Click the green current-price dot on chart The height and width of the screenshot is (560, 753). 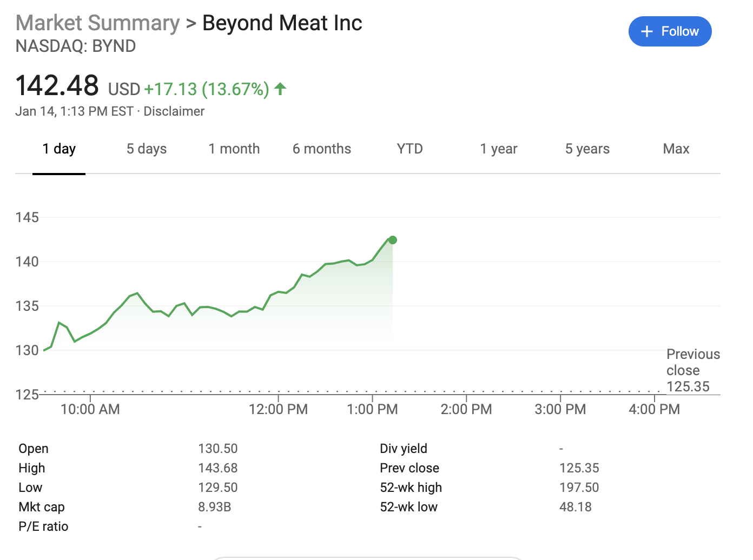pyautogui.click(x=393, y=240)
